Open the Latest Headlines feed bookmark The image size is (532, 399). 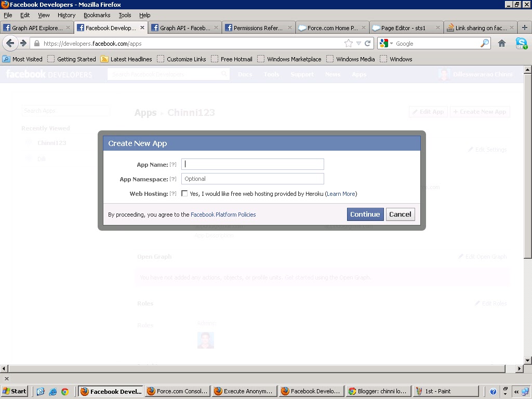pos(126,59)
